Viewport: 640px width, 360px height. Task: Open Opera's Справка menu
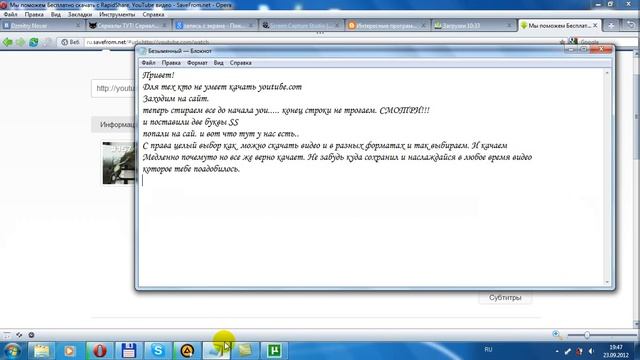pyautogui.click(x=153, y=14)
